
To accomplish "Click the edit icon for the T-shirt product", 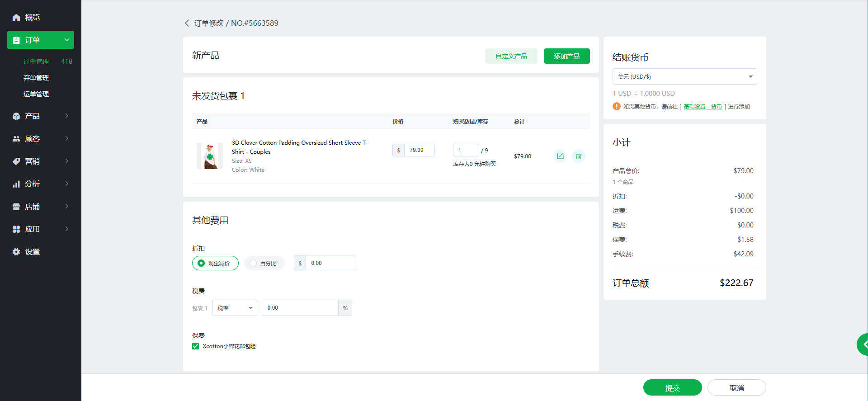I will (560, 156).
